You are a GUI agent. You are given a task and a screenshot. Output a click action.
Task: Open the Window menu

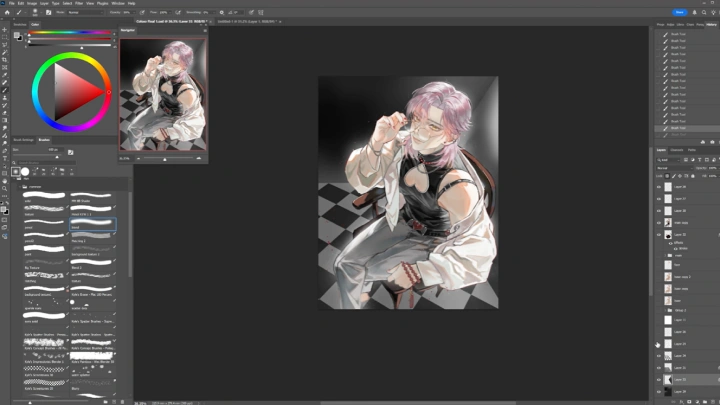[118, 3]
